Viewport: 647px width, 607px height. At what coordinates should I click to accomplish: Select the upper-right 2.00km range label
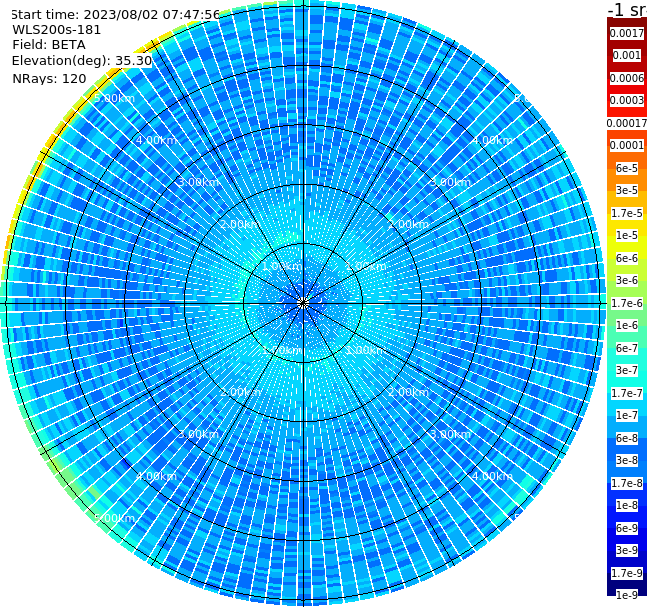409,224
